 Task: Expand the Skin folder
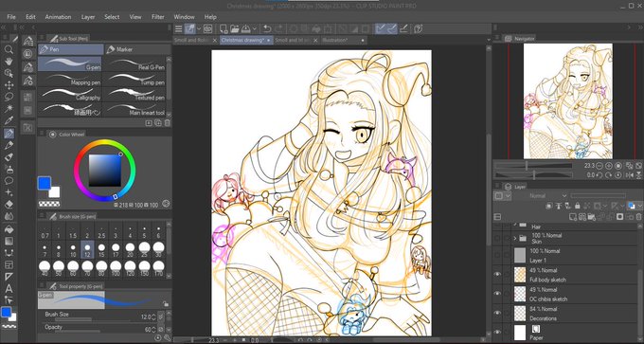point(515,238)
